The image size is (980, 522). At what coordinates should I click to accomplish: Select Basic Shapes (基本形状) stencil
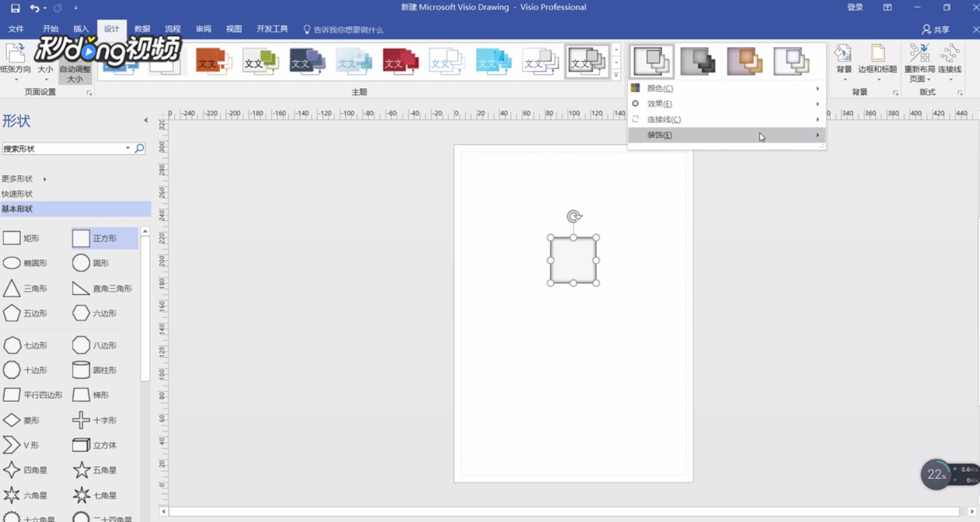pos(76,208)
